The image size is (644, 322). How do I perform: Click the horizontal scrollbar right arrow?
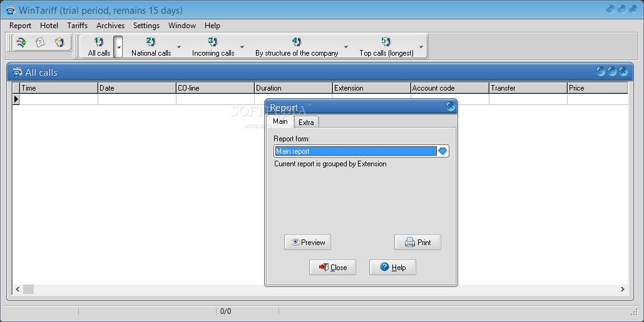tap(622, 289)
